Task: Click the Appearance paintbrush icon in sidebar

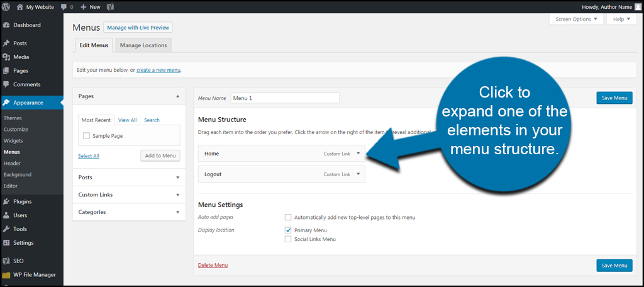Action: coord(6,103)
